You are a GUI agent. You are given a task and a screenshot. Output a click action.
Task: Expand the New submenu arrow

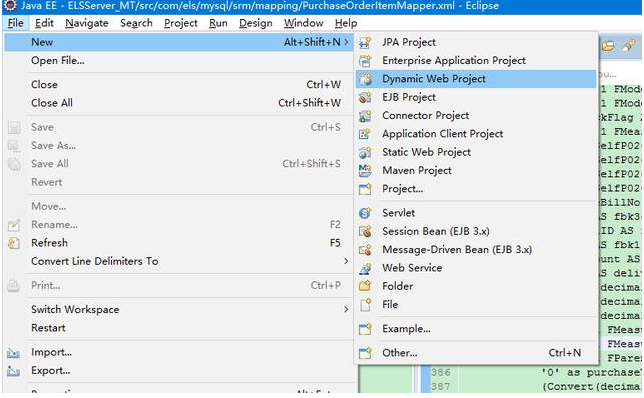(346, 42)
